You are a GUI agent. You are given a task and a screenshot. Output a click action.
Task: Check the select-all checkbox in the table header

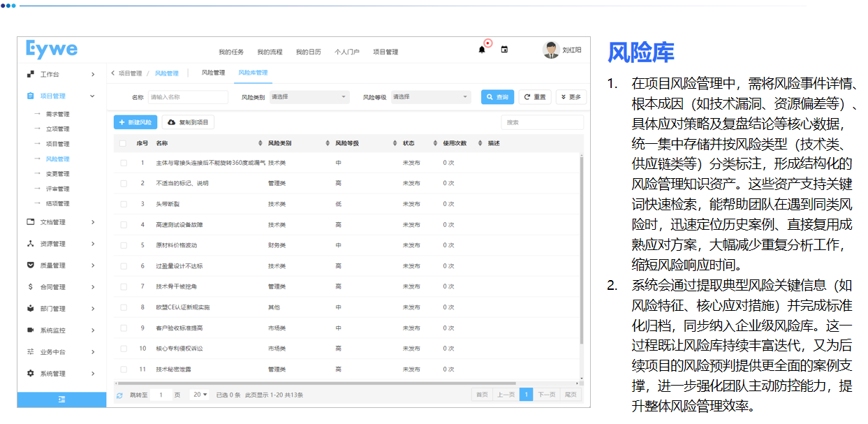click(123, 142)
